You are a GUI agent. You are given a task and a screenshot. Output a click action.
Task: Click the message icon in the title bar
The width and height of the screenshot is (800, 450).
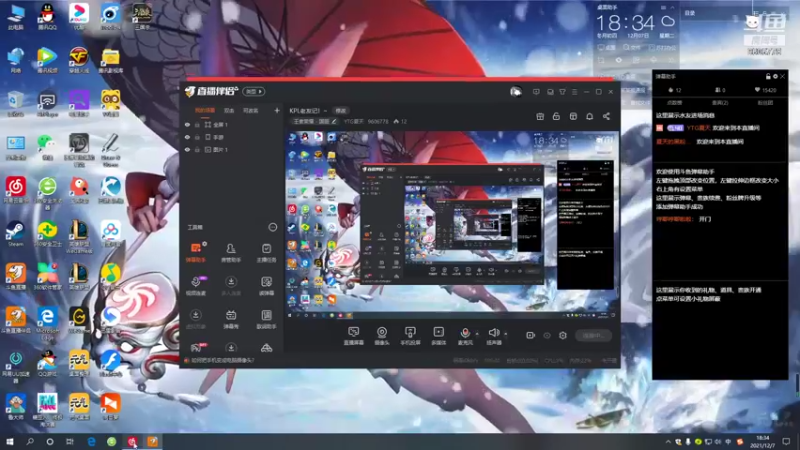[x=536, y=92]
